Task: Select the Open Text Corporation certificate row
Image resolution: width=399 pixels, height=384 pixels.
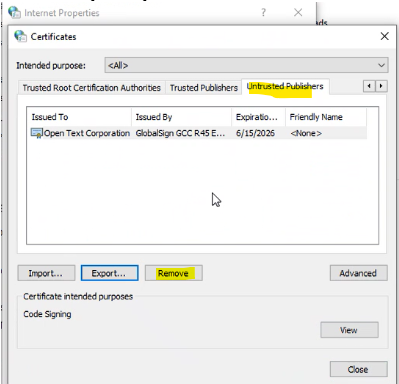Action: [197, 133]
